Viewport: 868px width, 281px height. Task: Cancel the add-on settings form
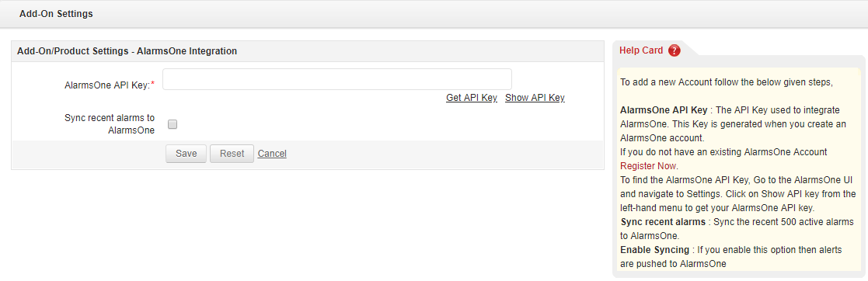click(x=272, y=154)
